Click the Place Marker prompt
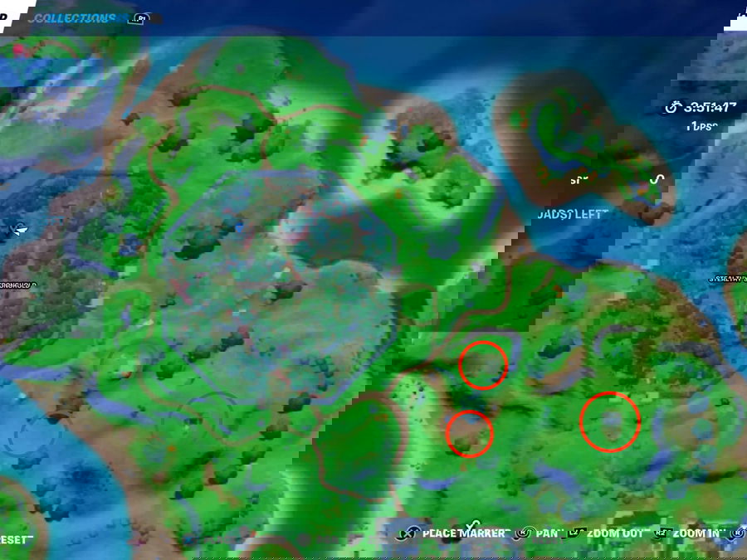 [463, 533]
